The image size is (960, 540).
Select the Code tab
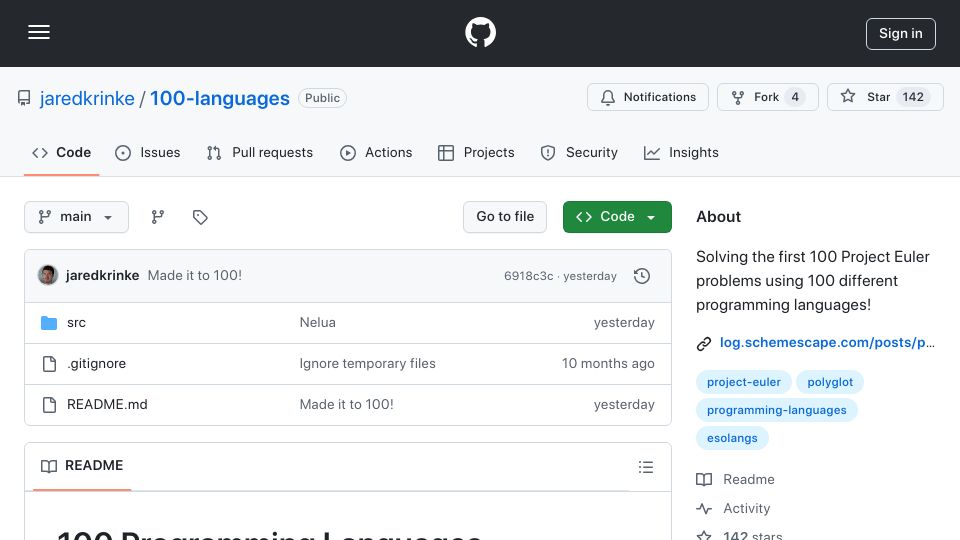pyautogui.click(x=61, y=152)
